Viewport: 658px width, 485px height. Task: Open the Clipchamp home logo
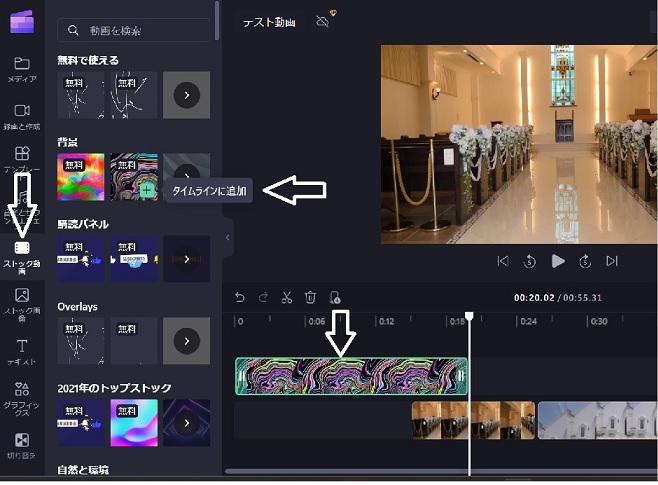[22, 21]
